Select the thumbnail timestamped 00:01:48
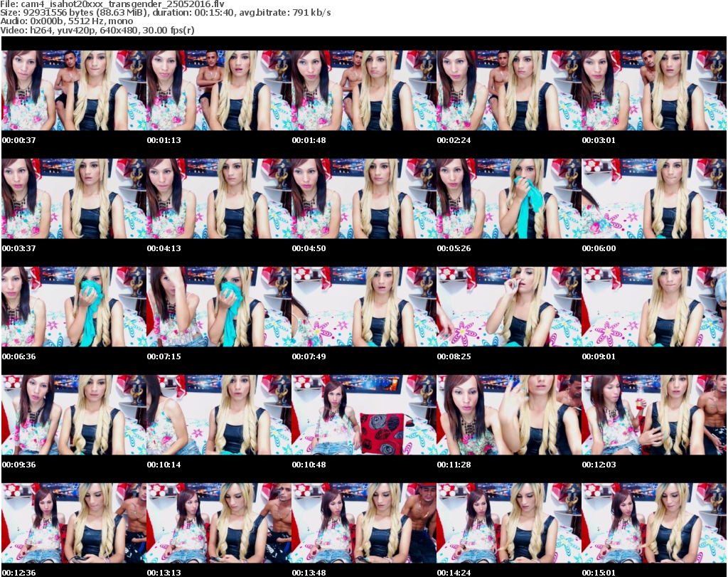 (363, 90)
